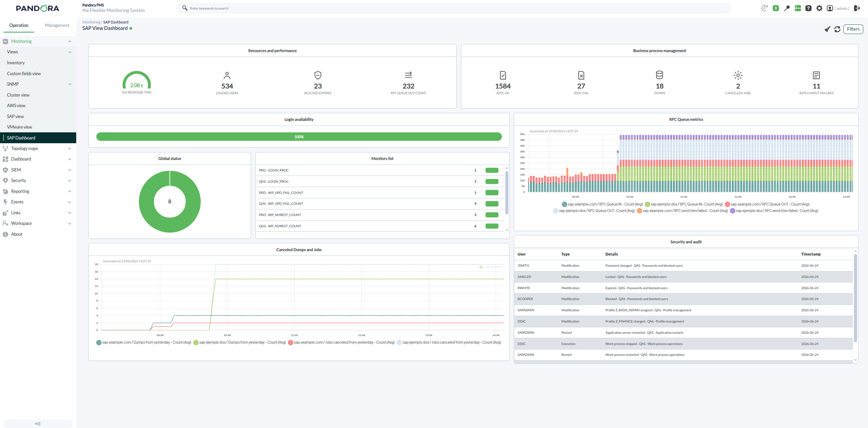
Task: Open the tools wrench icon in header
Action: click(787, 8)
